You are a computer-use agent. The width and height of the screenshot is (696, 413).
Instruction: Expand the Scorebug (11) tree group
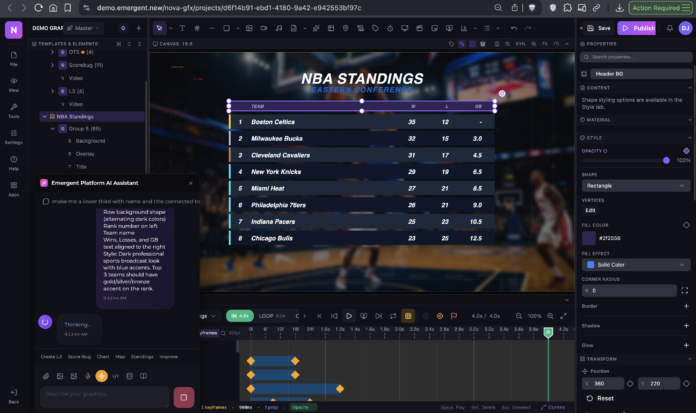pos(52,65)
